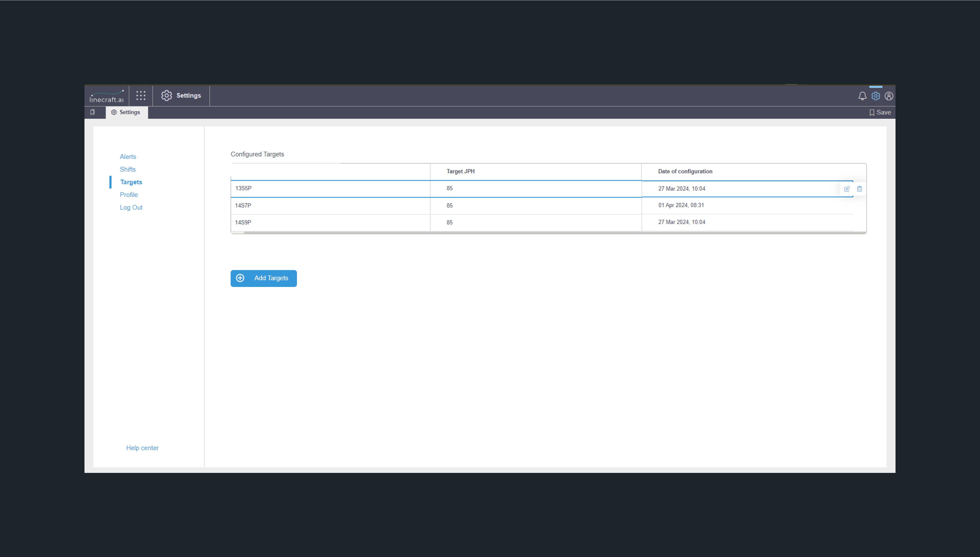Select the 14S9P row name
980x557 pixels.
(243, 222)
